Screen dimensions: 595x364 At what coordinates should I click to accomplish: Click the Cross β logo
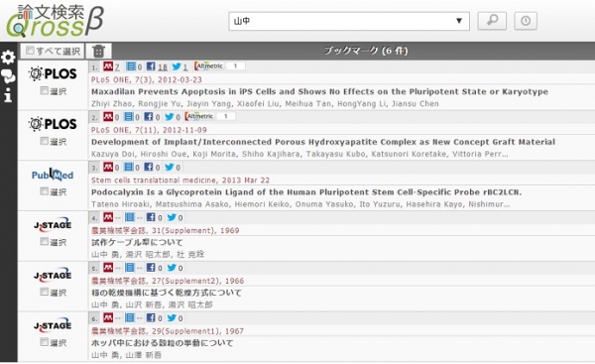[55, 21]
